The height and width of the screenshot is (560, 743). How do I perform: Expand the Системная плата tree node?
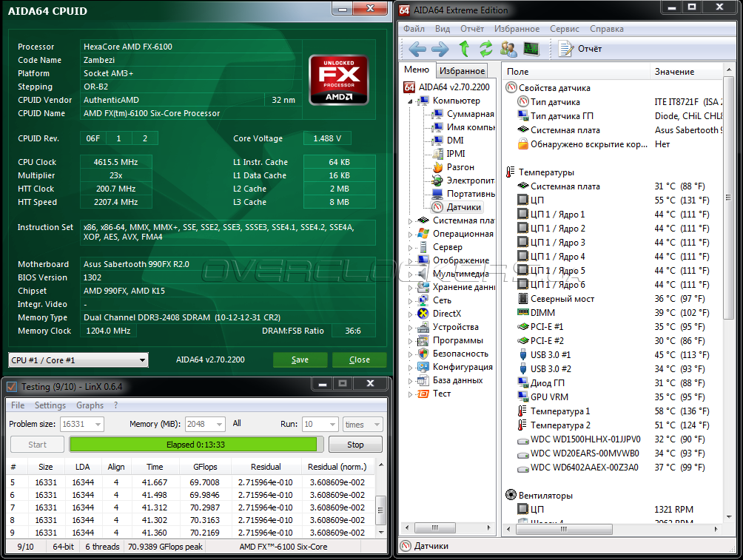411,220
